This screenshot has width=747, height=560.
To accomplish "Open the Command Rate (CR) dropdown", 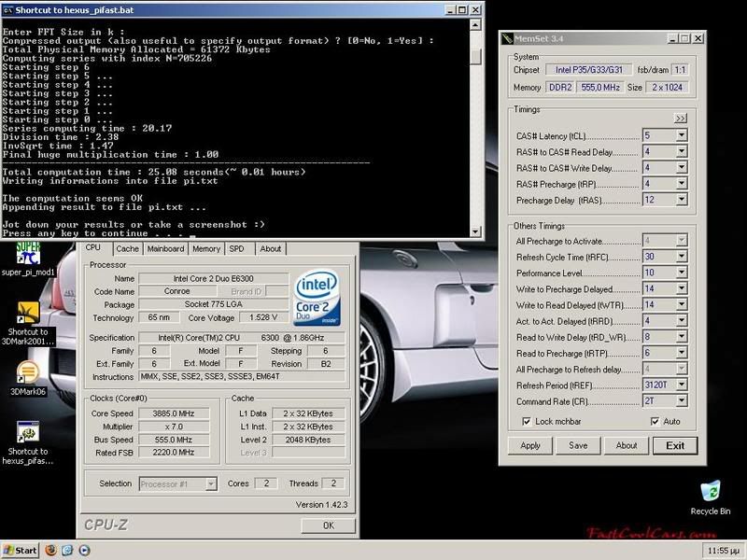I will [682, 401].
